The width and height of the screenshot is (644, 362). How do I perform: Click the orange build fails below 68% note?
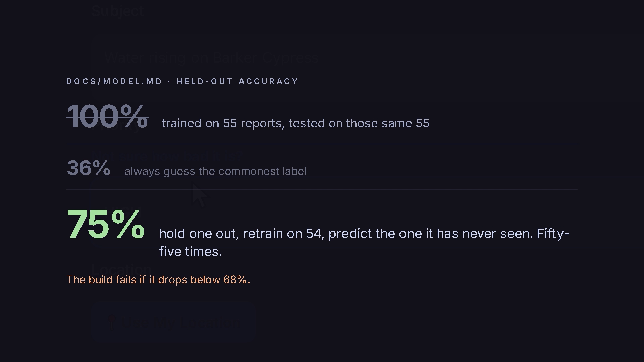point(158,280)
